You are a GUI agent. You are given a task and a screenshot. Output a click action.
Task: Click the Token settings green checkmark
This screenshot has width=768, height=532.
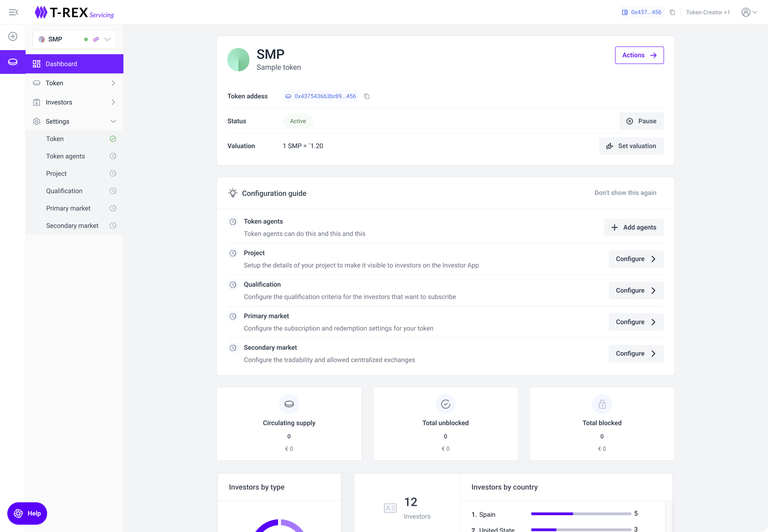[113, 139]
